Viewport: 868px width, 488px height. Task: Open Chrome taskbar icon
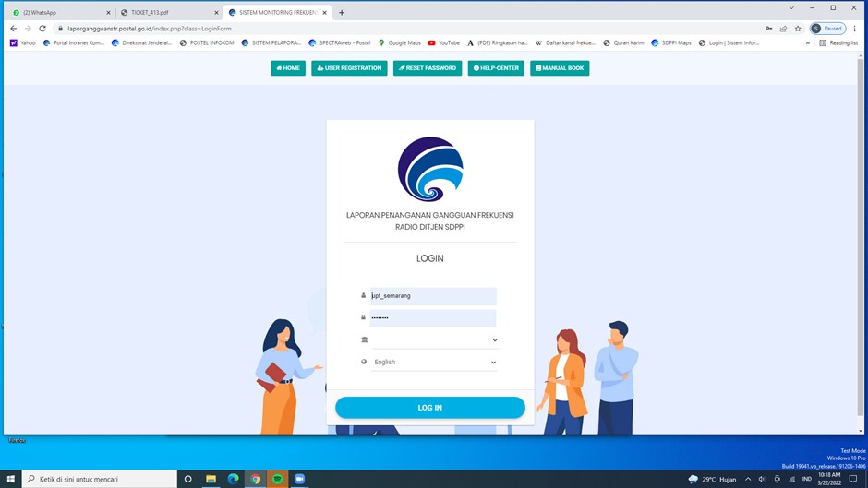[255, 479]
